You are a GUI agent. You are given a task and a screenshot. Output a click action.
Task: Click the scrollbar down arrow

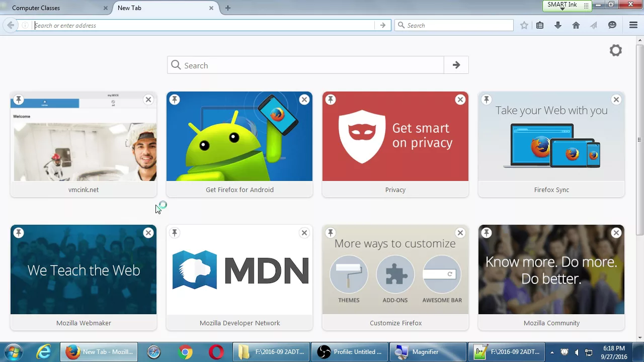[x=639, y=338]
